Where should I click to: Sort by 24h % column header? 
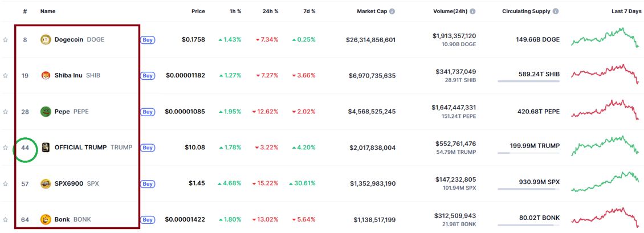tap(270, 11)
